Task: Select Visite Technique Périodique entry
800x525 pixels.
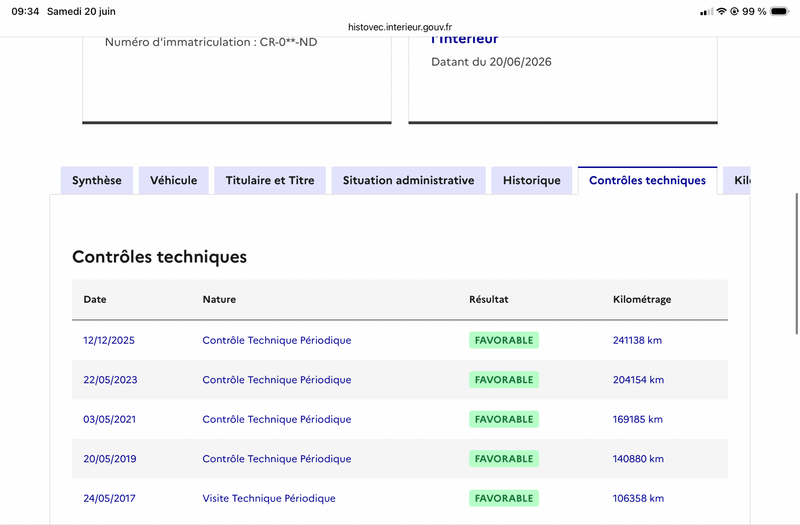Action: 269,498
